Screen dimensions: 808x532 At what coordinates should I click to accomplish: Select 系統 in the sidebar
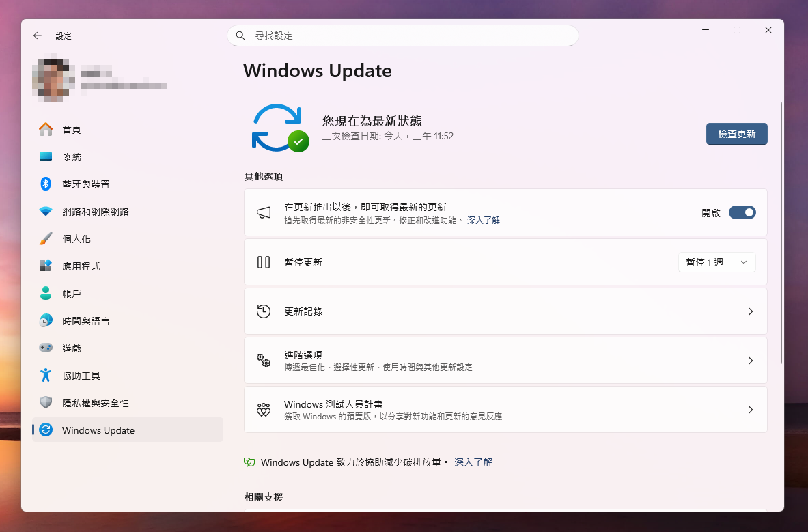[72, 157]
